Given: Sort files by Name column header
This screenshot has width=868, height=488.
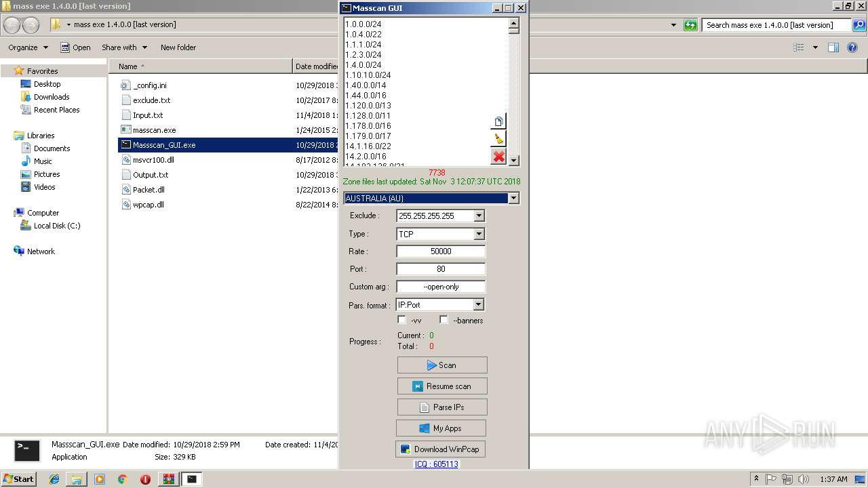Looking at the screenshot, I should coord(201,66).
